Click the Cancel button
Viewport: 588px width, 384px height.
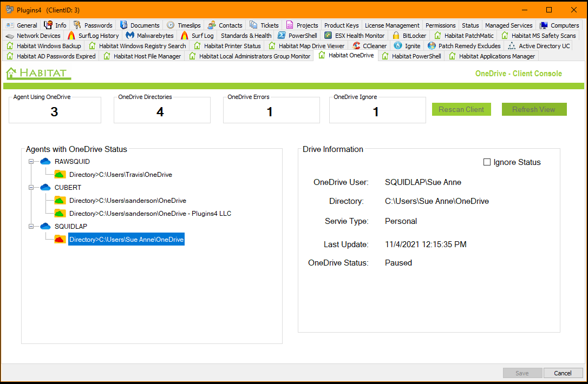point(563,373)
